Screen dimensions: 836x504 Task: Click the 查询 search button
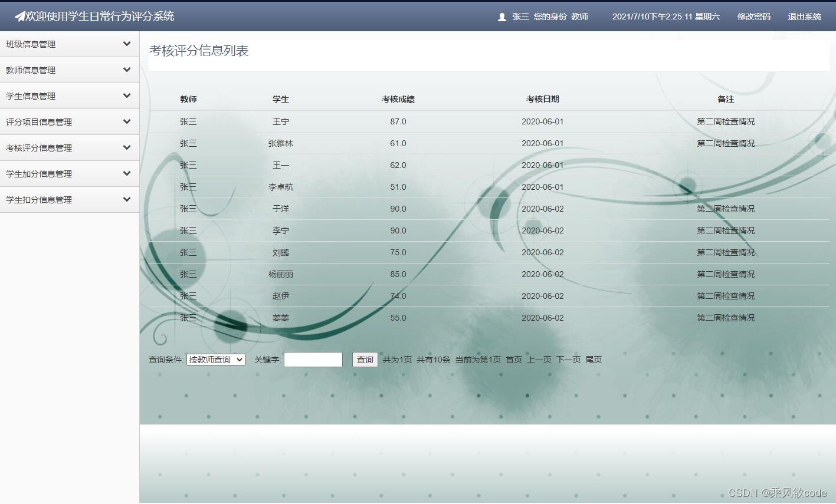coord(365,359)
